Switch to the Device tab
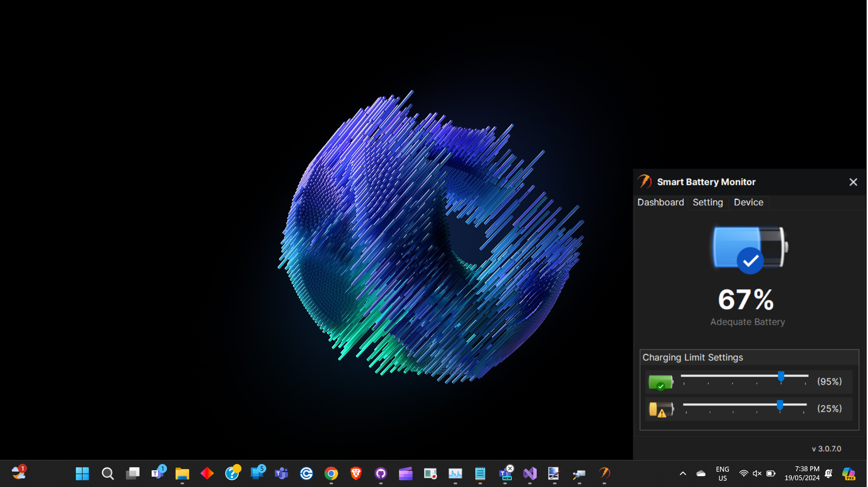Viewport: 868px width, 487px height. [x=748, y=202]
